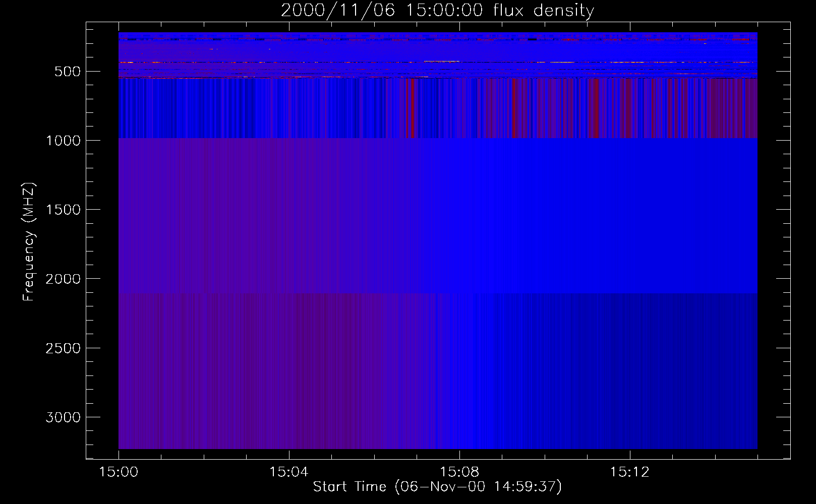Viewport: 816px width, 504px height.
Task: Click the 1500 frequency tick label
Action: pyautogui.click(x=63, y=210)
